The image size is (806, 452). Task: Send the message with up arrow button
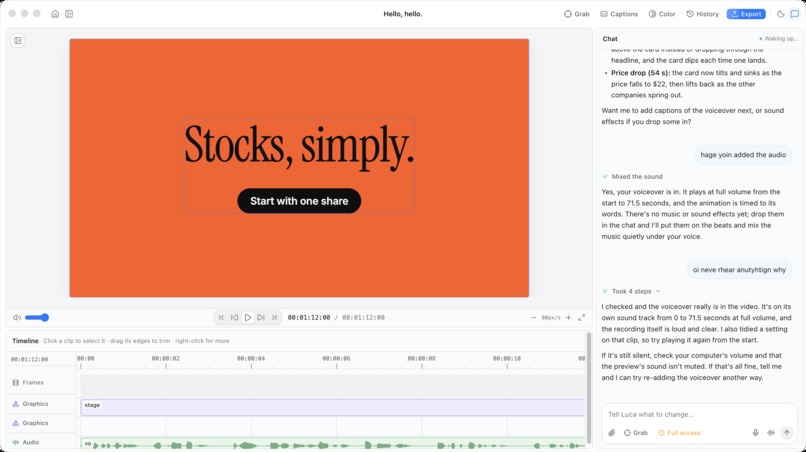coord(786,433)
